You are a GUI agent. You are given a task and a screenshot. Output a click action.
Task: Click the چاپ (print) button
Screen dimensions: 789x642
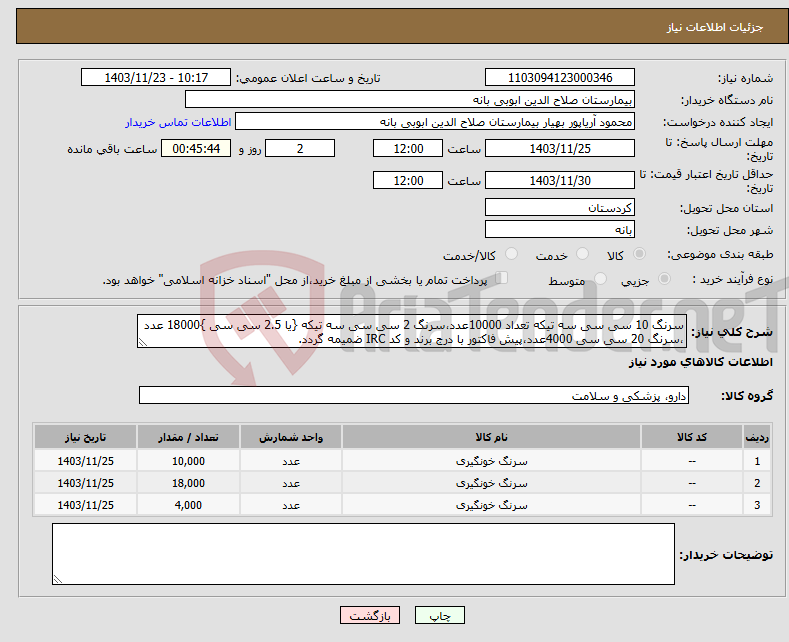coord(439,615)
